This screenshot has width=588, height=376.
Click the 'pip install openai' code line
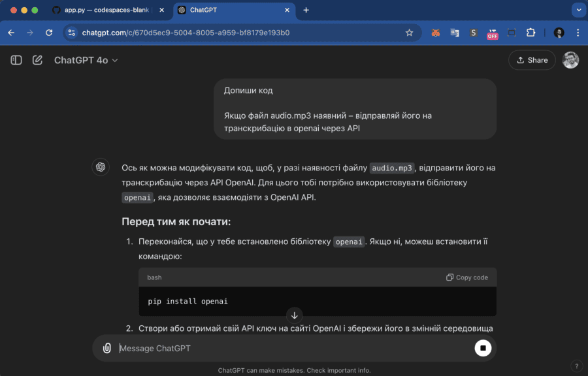(188, 301)
